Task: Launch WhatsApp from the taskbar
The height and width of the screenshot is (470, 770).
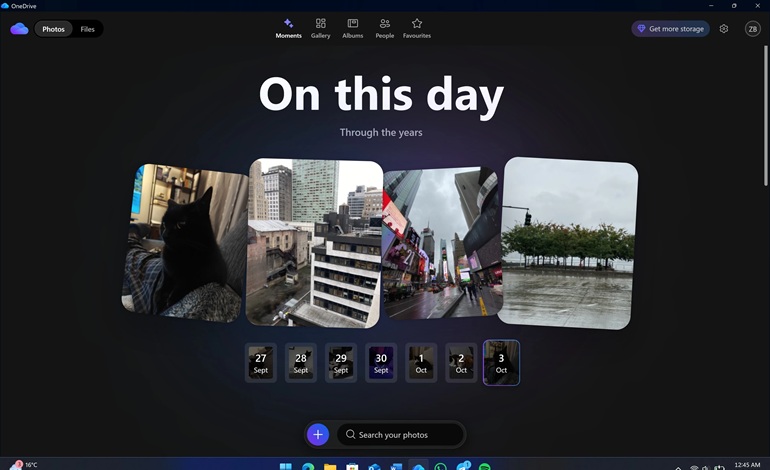Action: [440, 465]
